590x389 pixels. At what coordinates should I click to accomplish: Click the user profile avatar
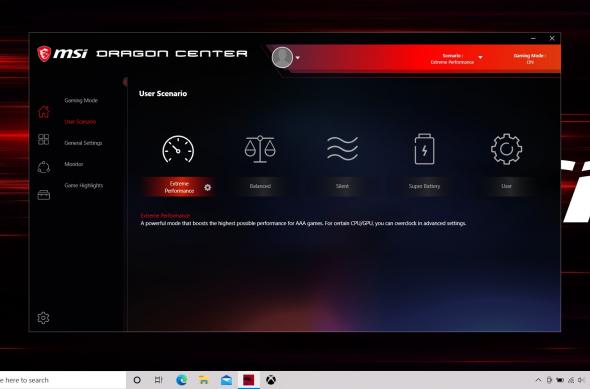282,58
